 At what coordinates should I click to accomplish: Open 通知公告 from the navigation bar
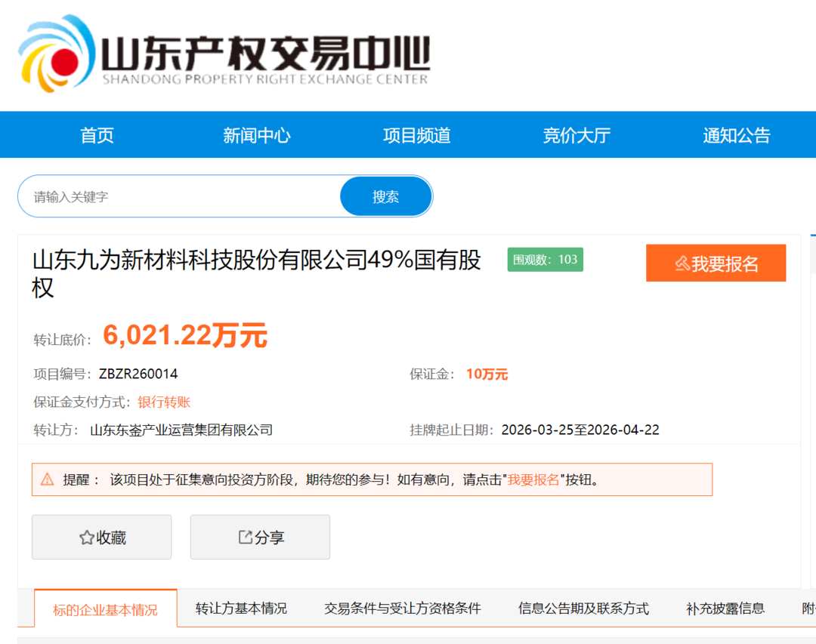pyautogui.click(x=736, y=135)
